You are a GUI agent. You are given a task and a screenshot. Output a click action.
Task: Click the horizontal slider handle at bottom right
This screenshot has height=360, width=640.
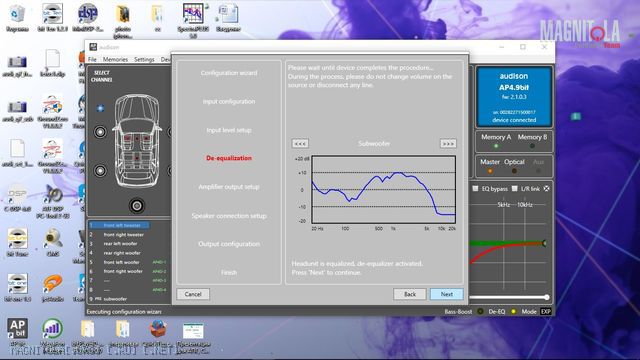tap(547, 297)
